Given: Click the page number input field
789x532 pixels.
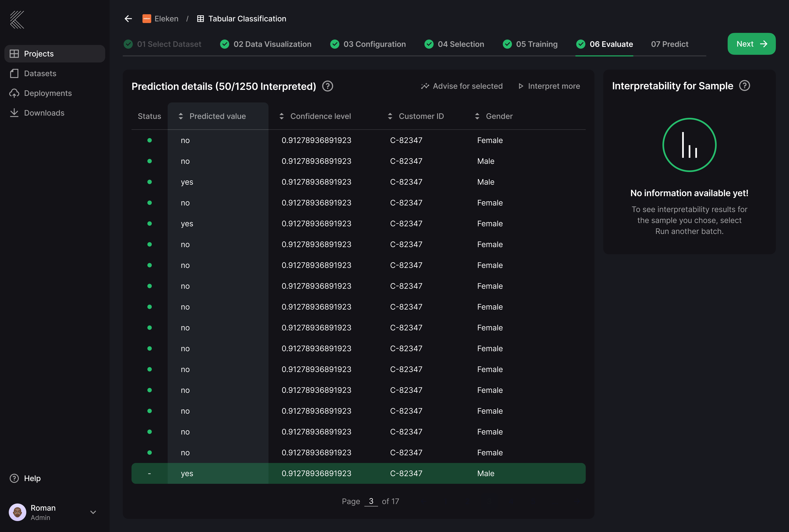Looking at the screenshot, I should coord(371,501).
